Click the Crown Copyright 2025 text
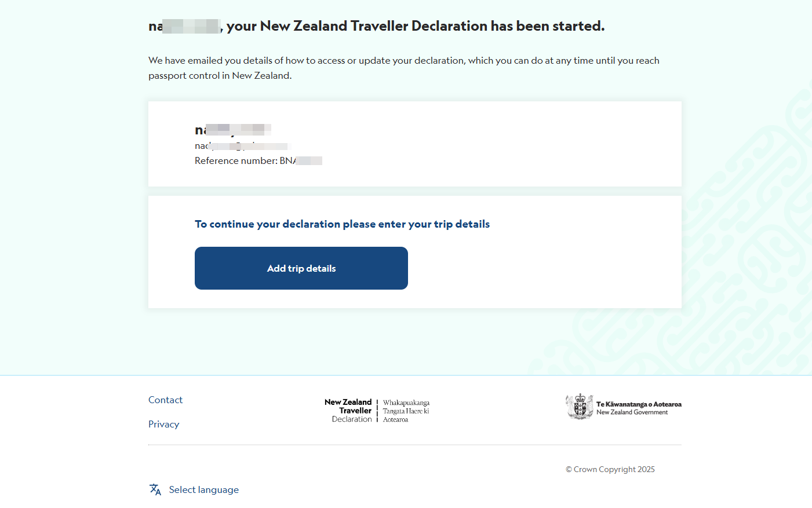 point(610,469)
